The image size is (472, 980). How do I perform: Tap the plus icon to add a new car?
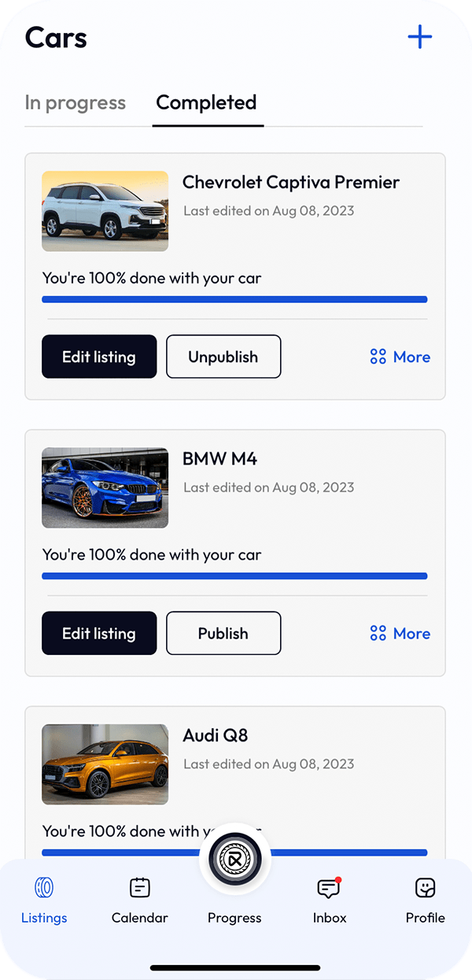click(420, 36)
